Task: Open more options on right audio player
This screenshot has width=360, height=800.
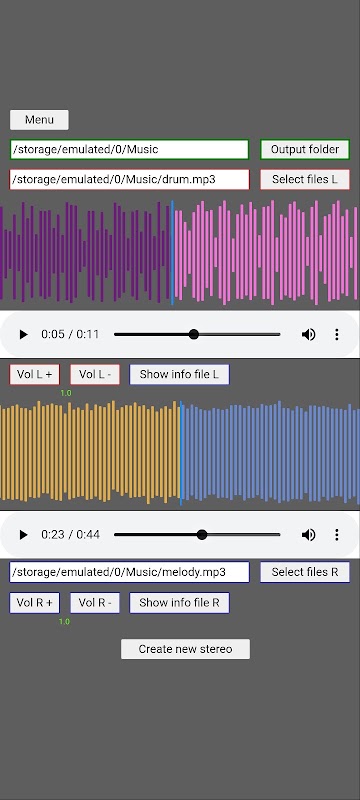Action: (337, 535)
